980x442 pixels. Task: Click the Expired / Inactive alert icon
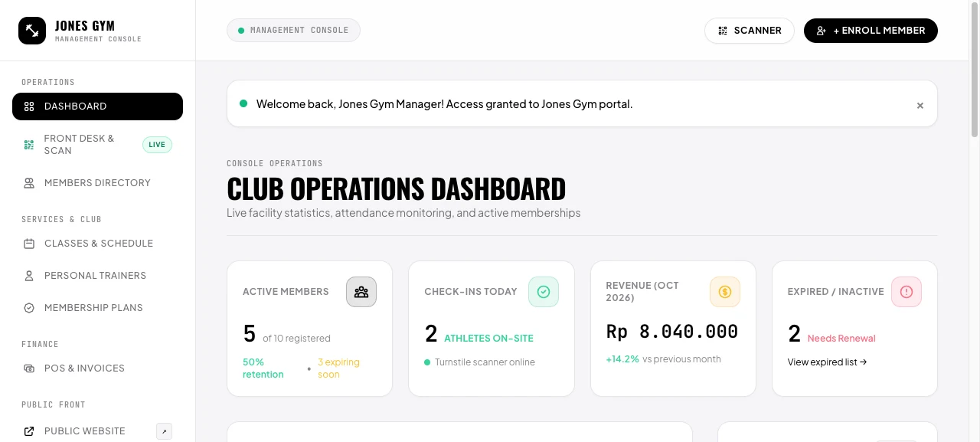(x=906, y=292)
